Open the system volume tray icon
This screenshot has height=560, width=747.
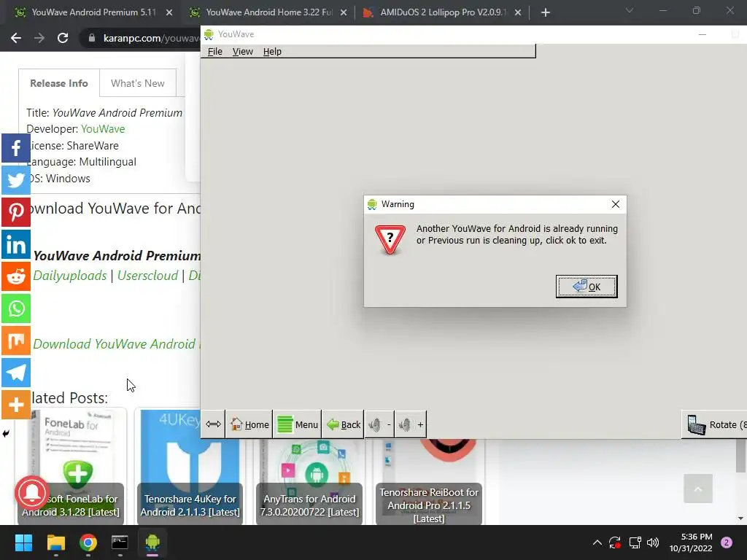653,542
